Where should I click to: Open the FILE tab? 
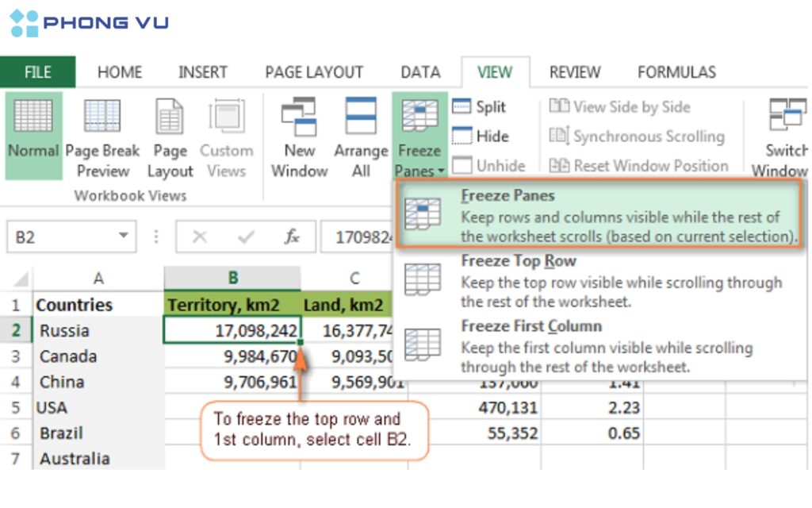[x=38, y=72]
